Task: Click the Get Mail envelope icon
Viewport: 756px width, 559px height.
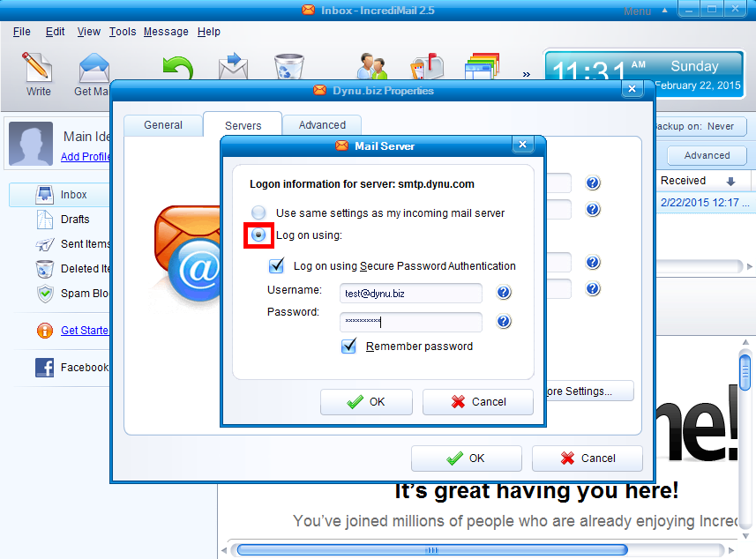Action: pos(94,68)
